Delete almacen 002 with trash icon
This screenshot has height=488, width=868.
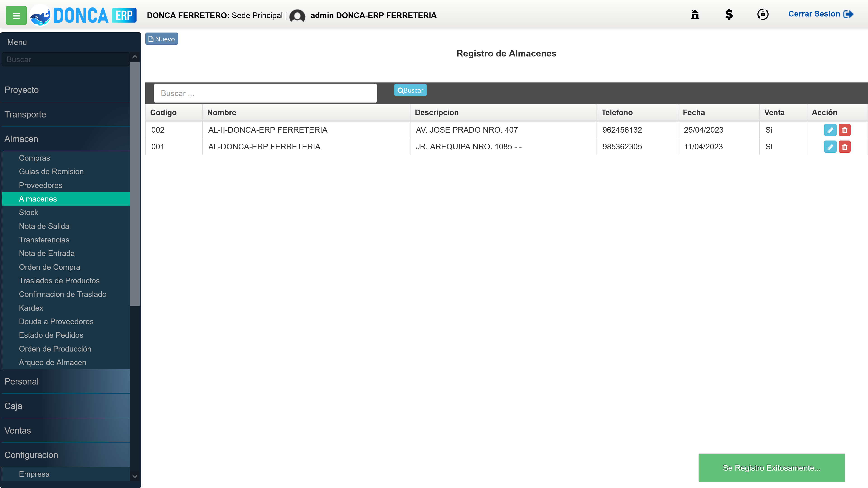844,130
